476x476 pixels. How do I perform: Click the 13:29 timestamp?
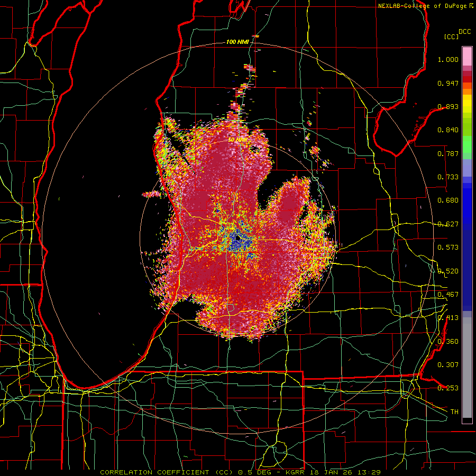(370, 472)
